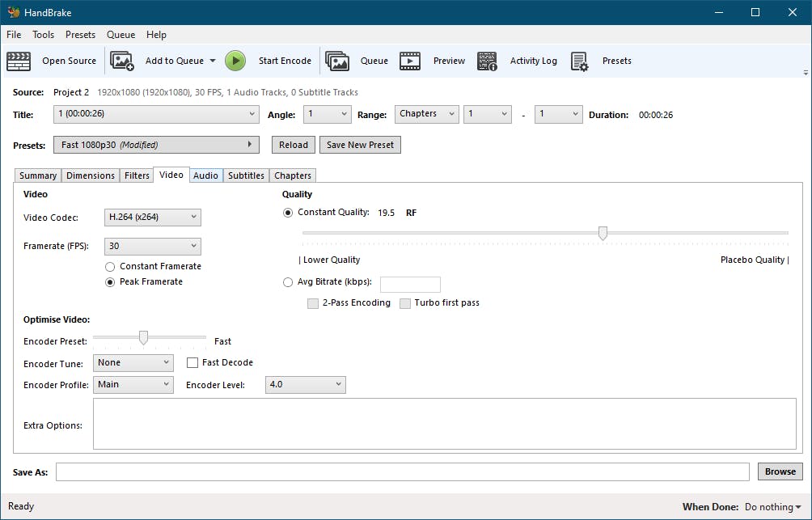Click the Presets document-gear icon
The width and height of the screenshot is (812, 520).
(580, 61)
